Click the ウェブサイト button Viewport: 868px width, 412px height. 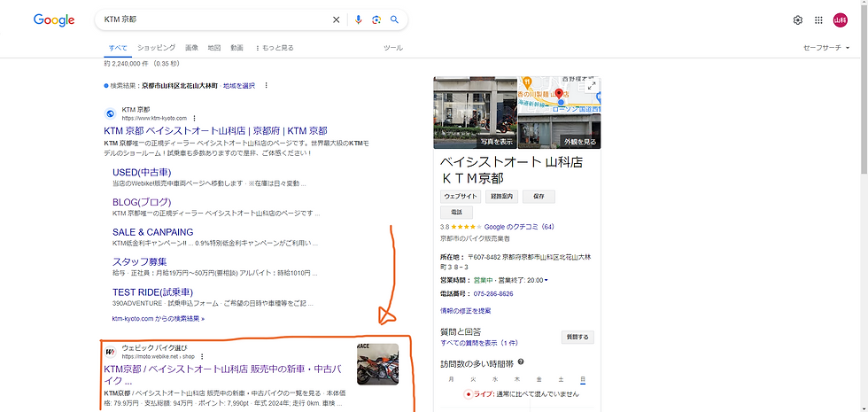tap(461, 196)
